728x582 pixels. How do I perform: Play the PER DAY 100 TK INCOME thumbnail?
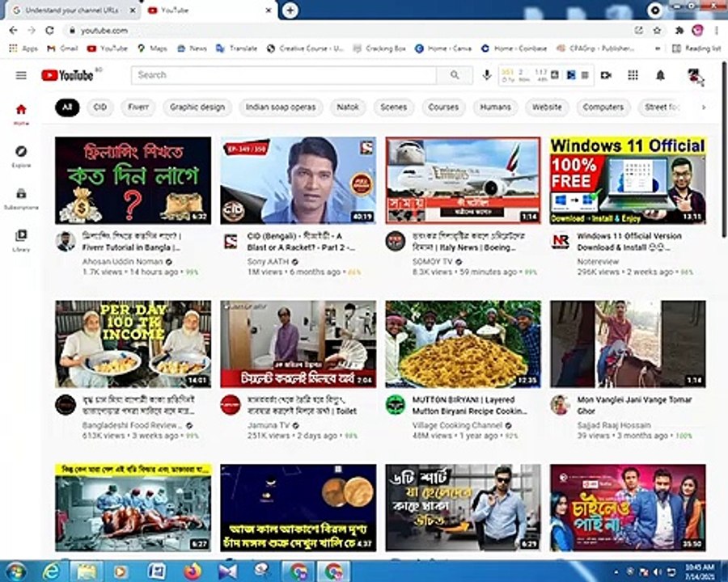pos(133,344)
